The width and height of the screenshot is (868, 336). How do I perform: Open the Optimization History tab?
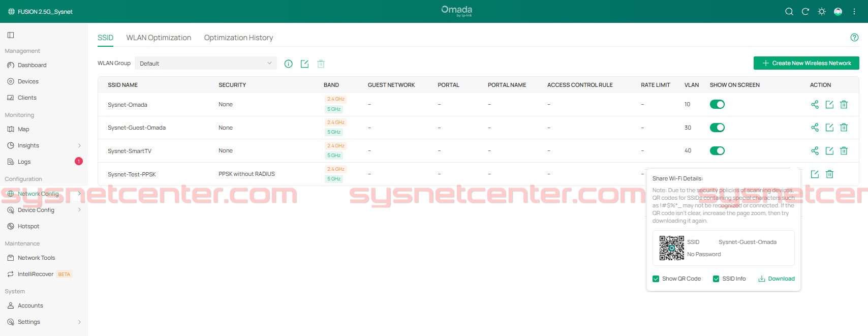pyautogui.click(x=238, y=38)
